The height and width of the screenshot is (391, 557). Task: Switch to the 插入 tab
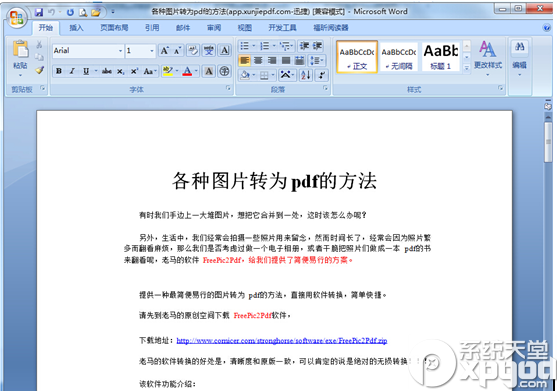(76, 28)
